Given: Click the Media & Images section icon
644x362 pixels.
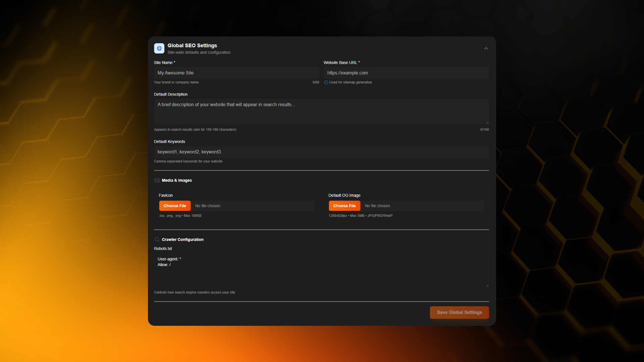Looking at the screenshot, I should coord(157,180).
